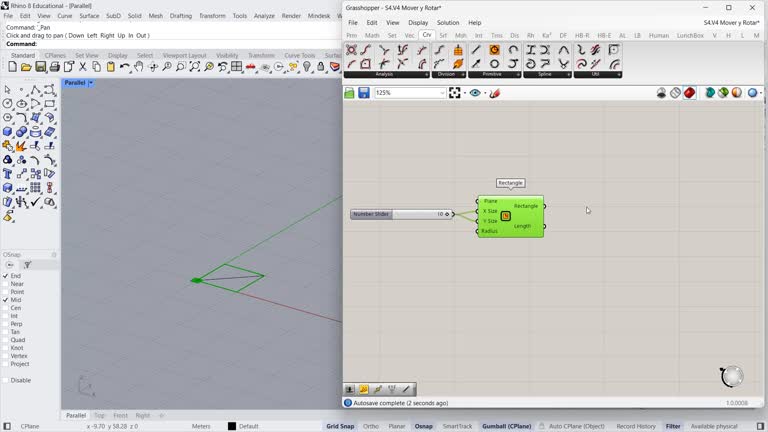This screenshot has width=768, height=432.
Task: Click Grasshopper's zoom extents icon
Action: click(455, 93)
